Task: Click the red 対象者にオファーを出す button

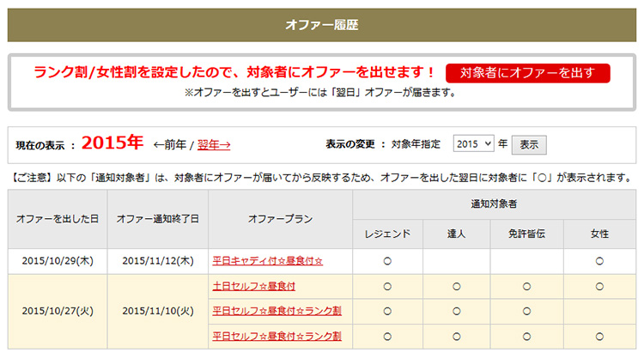Action: click(528, 73)
